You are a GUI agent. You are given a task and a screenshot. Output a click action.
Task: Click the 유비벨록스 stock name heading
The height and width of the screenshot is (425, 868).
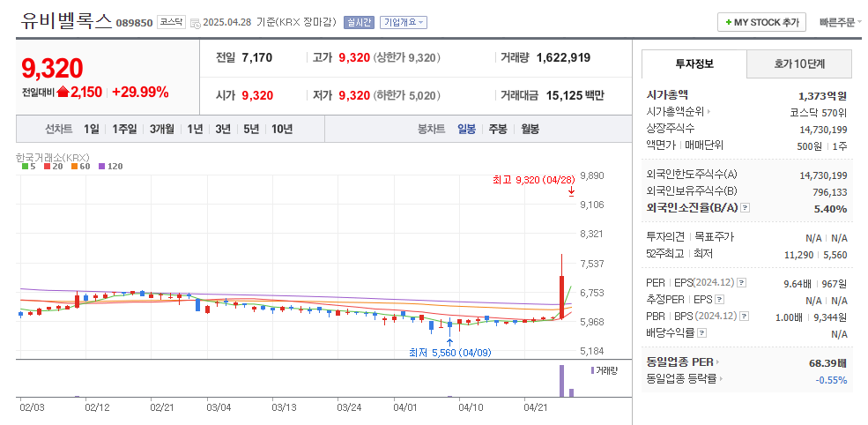[x=66, y=21]
